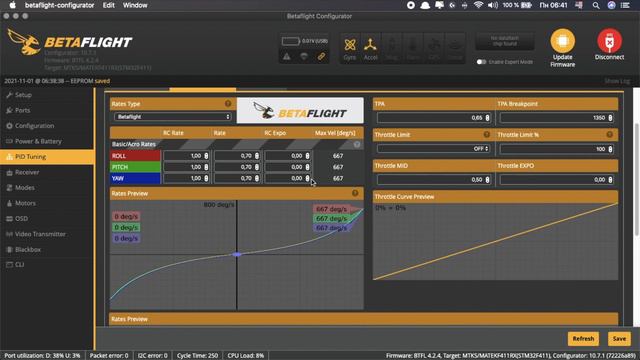Click the Save button
Viewport: 640px width, 360px height.
point(619,339)
